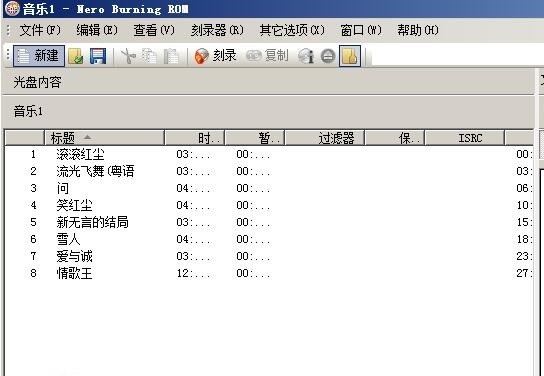The image size is (544, 376).
Task: Select track 情歌王
Action: coord(75,273)
